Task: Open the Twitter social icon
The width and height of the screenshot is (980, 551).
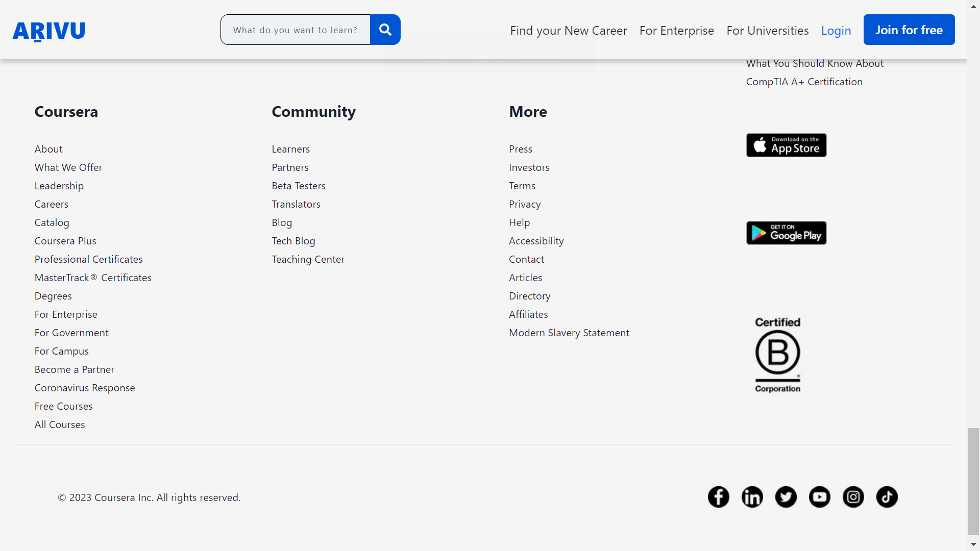Action: pos(786,497)
